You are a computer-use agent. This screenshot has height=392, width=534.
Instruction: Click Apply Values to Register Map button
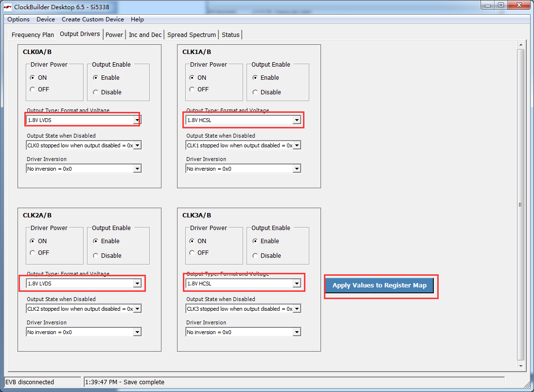pyautogui.click(x=379, y=285)
